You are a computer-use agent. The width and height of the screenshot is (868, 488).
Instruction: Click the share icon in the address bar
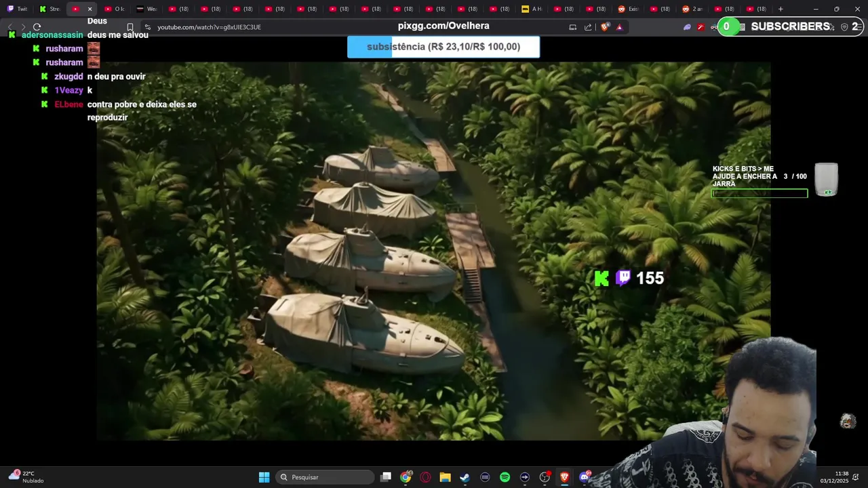pyautogui.click(x=588, y=27)
